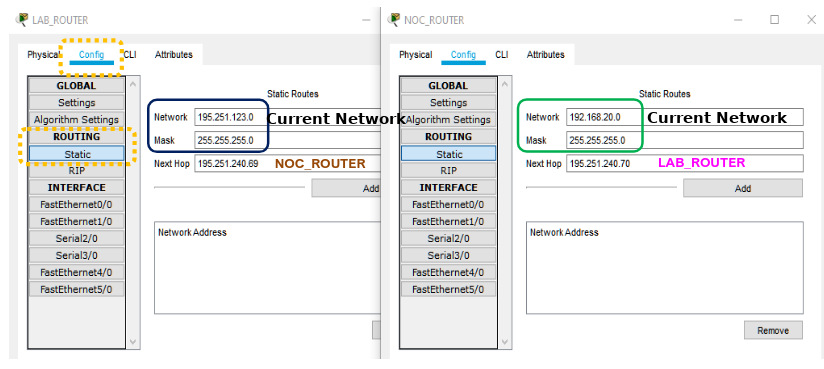Add the static route in LAB_ROUTER
This screenshot has width=824, height=369.
pos(346,188)
